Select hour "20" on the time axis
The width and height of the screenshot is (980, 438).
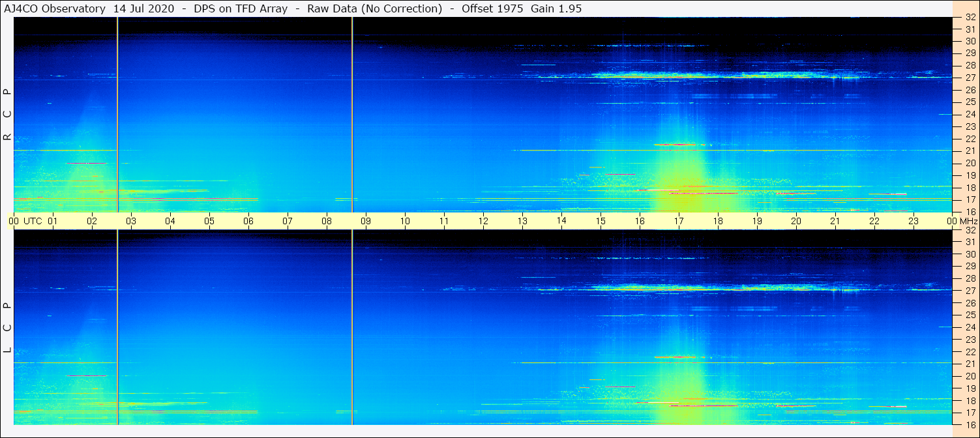coord(796,221)
